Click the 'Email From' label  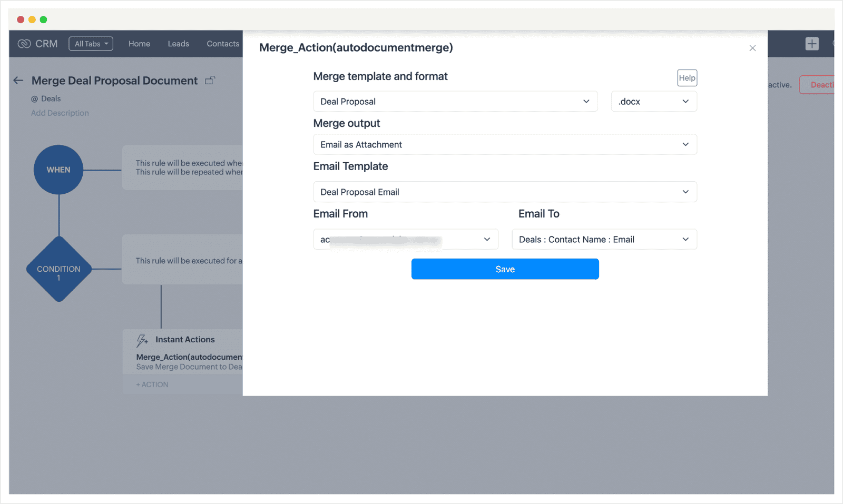point(340,214)
